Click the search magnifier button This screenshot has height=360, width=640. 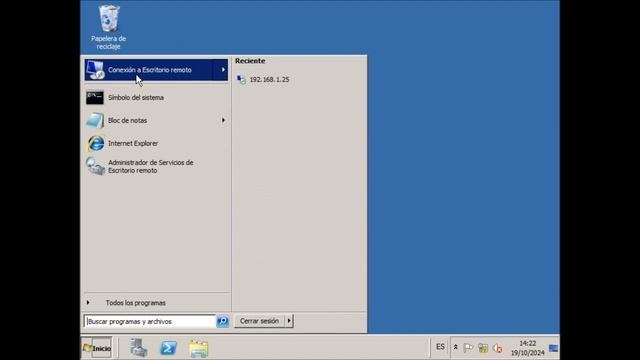pos(222,322)
